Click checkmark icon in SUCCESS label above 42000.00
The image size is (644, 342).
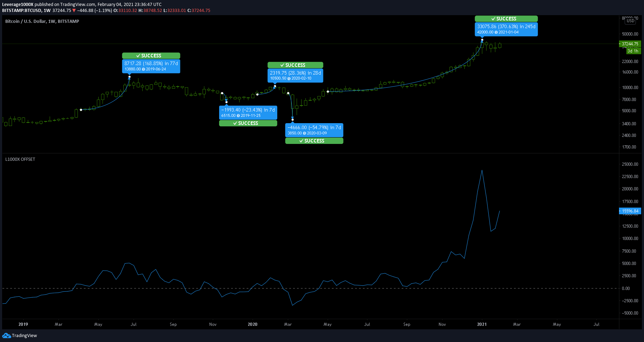(494, 19)
